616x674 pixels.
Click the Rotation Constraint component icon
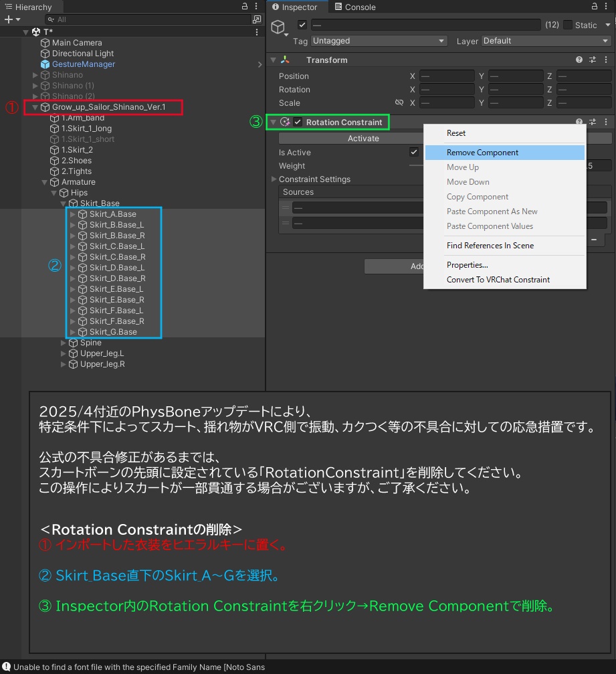tap(286, 122)
